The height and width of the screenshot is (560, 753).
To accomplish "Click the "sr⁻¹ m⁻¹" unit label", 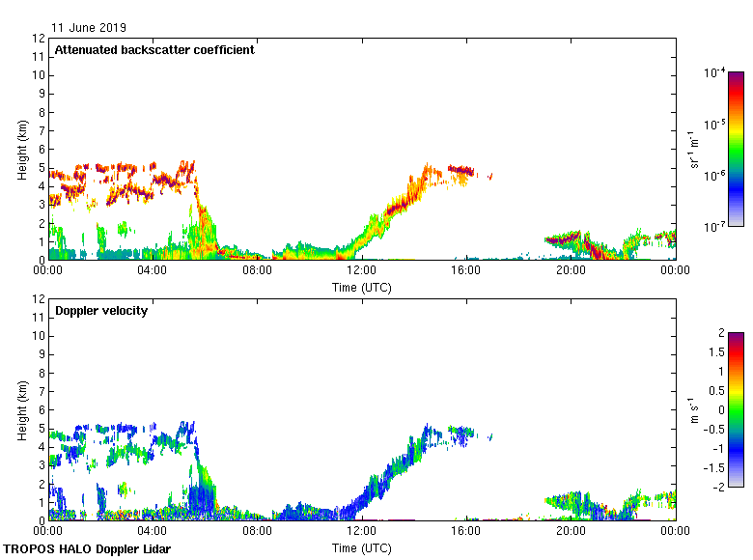I will click(695, 149).
